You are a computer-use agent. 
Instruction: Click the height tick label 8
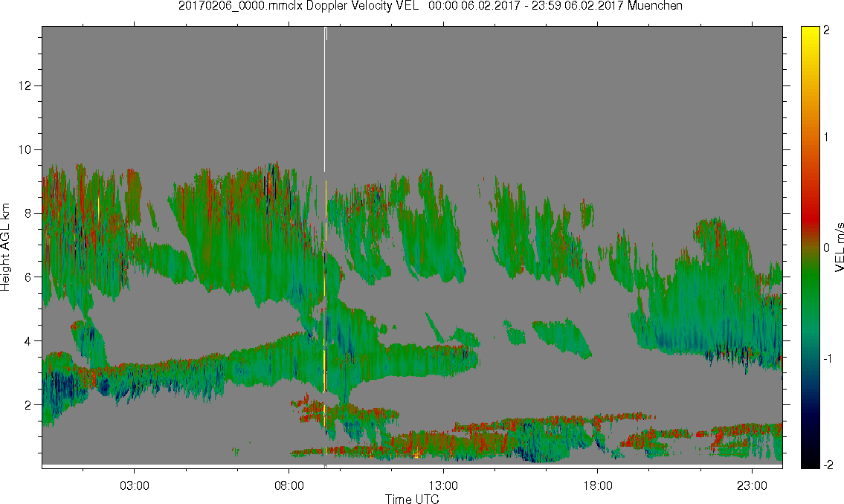point(28,213)
